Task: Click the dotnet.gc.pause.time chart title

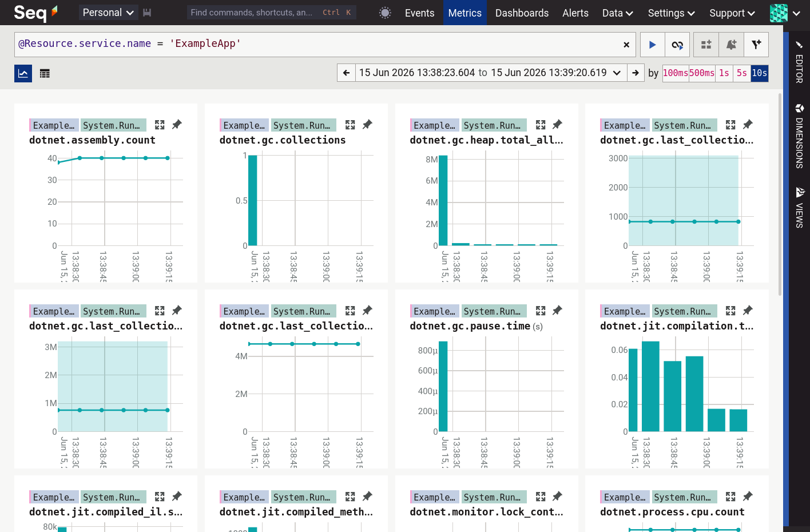Action: [470, 326]
